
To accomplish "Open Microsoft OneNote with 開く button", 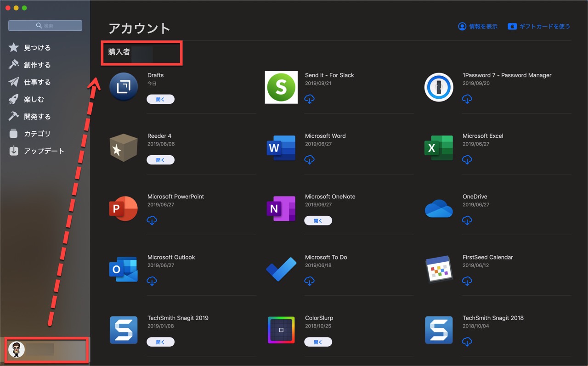I will (x=318, y=220).
